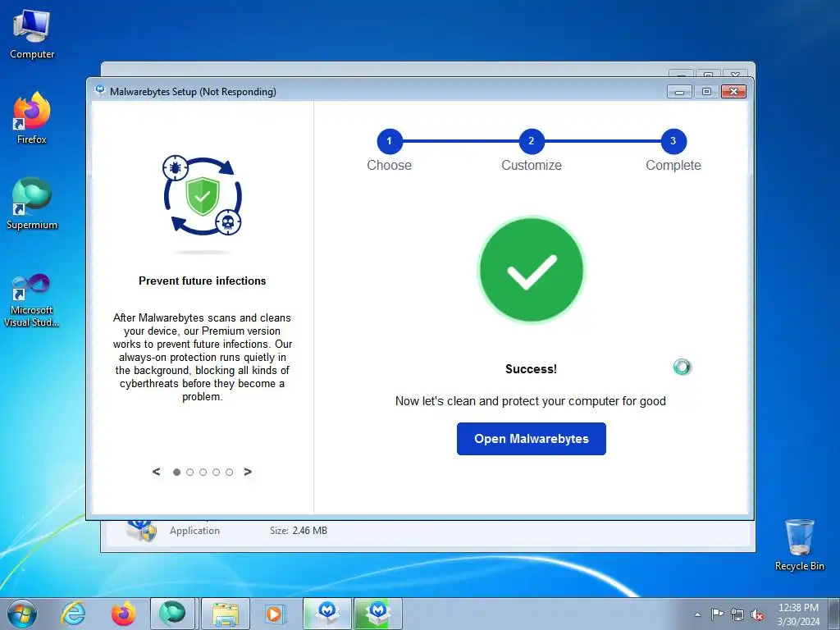Go to previous carousel slide arrow
The width and height of the screenshot is (840, 630).
point(156,472)
